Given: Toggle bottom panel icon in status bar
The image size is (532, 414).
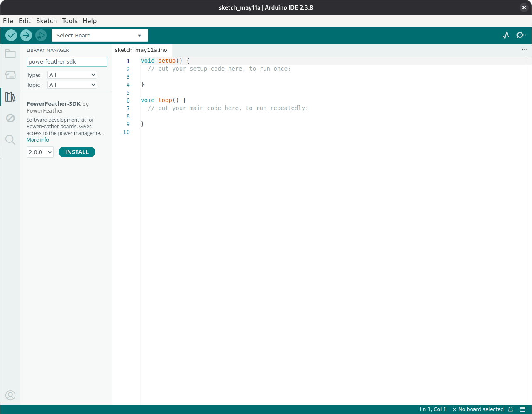Looking at the screenshot, I should point(523,409).
